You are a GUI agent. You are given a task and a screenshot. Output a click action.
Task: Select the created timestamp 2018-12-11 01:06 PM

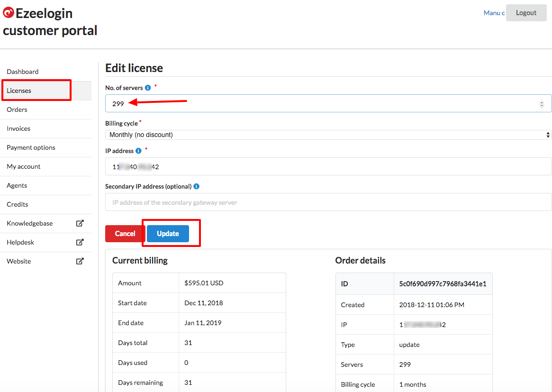(432, 305)
